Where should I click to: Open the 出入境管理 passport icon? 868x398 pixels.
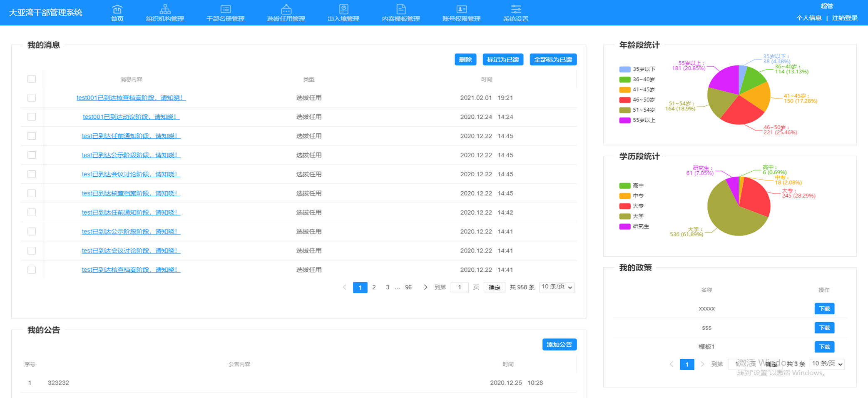[343, 9]
